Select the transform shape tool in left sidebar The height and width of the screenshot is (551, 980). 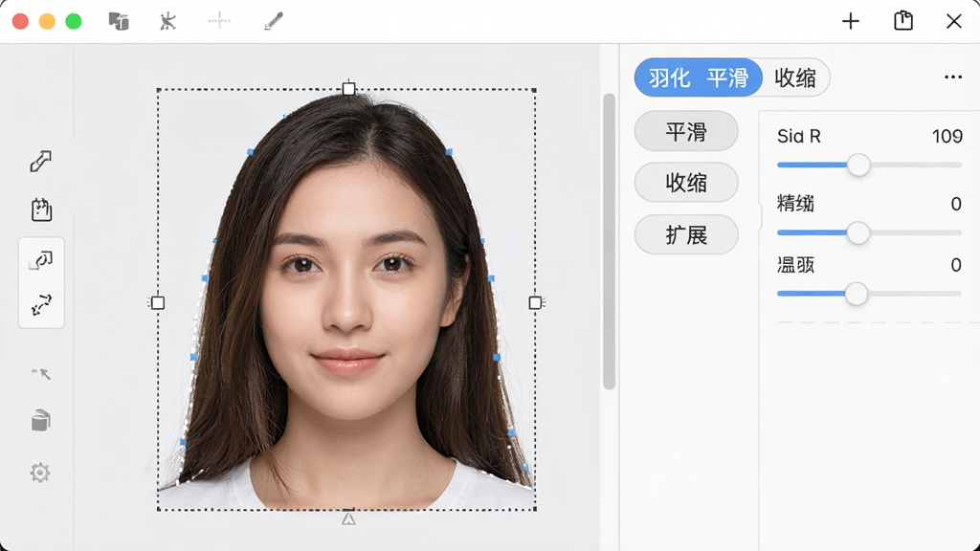coord(41,260)
